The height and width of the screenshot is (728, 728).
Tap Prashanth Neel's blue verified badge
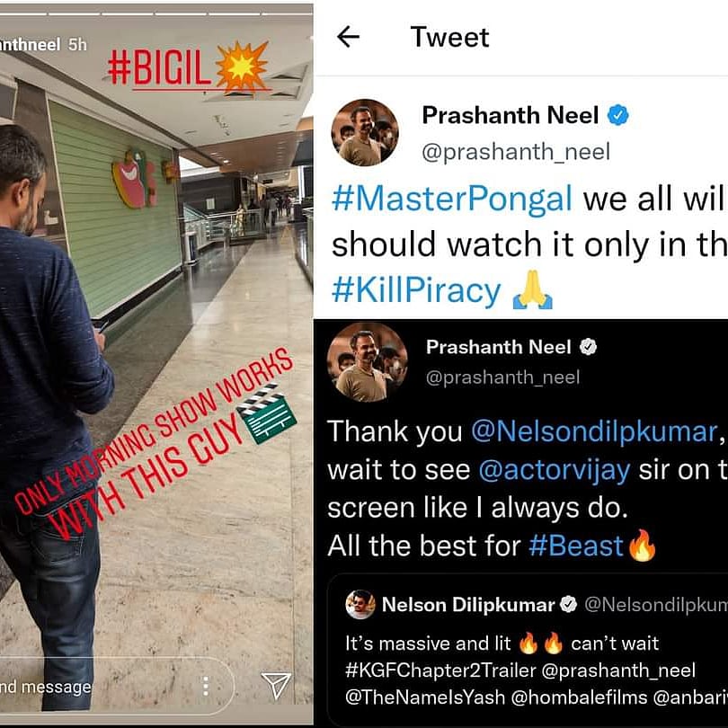(x=618, y=115)
